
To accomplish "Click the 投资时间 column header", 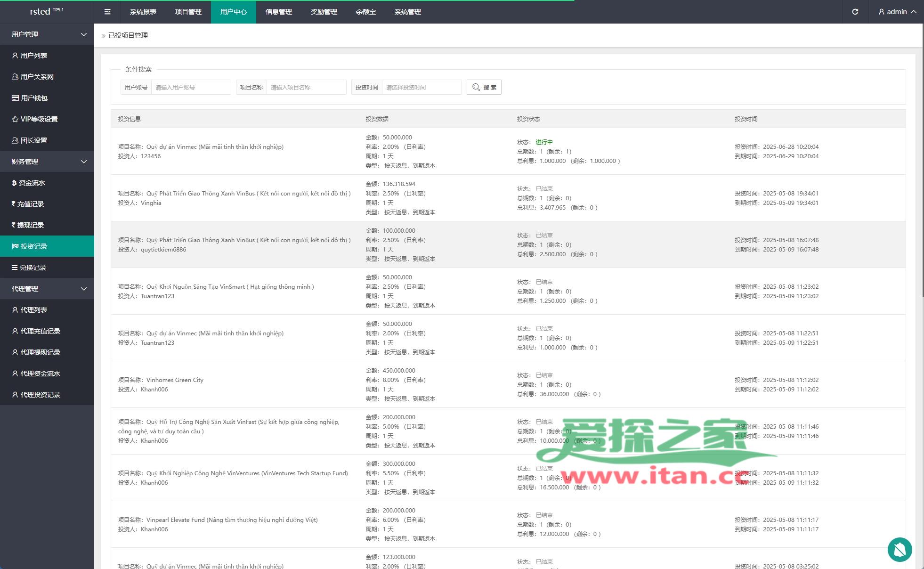I will tap(746, 119).
